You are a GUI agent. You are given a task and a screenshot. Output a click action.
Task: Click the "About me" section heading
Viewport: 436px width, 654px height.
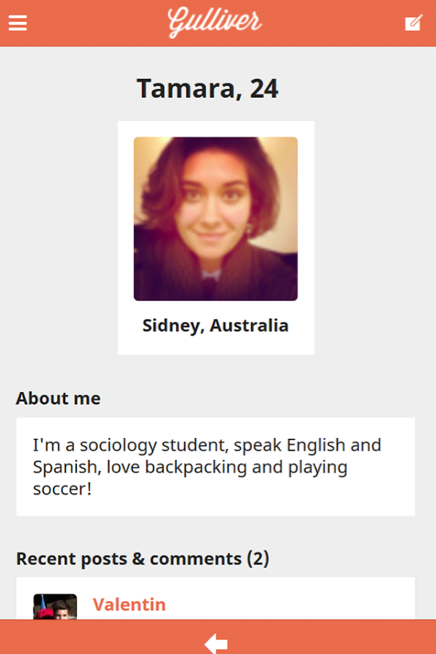58,398
